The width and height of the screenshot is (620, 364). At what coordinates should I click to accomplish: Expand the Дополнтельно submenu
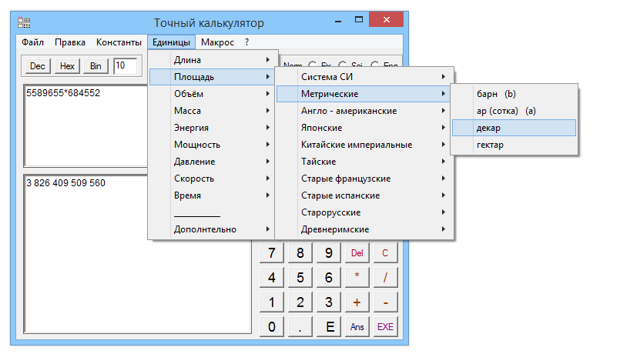pos(212,229)
